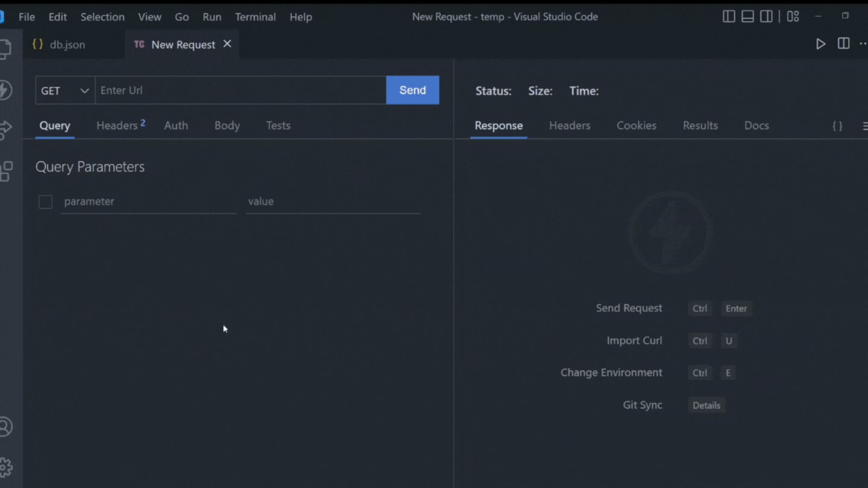Toggle Primary Side Bar layout icon

point(729,16)
